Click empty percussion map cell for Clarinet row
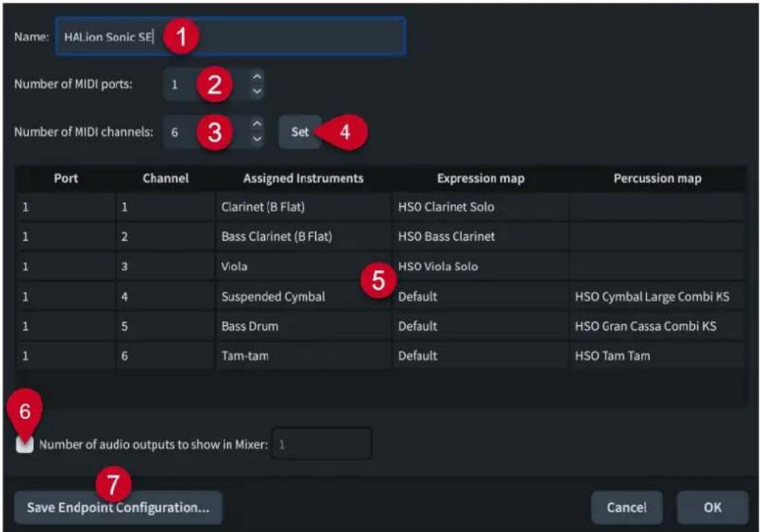The height and width of the screenshot is (532, 760). click(x=657, y=207)
